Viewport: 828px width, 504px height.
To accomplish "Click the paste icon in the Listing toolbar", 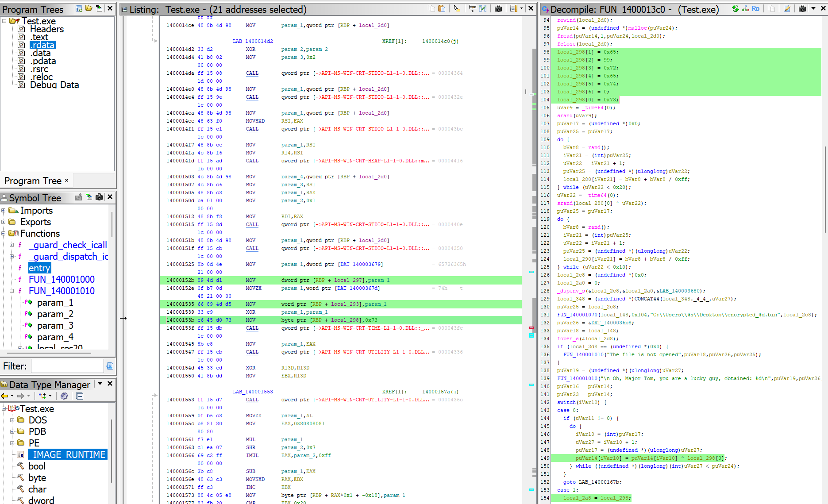I will (443, 9).
